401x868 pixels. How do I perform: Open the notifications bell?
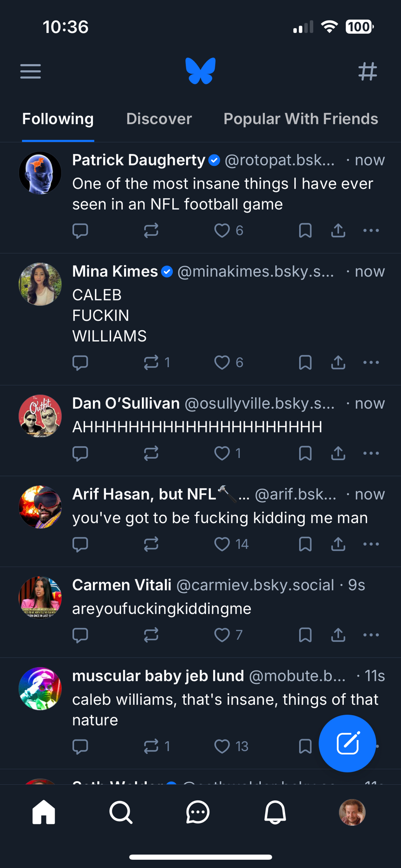tap(275, 812)
